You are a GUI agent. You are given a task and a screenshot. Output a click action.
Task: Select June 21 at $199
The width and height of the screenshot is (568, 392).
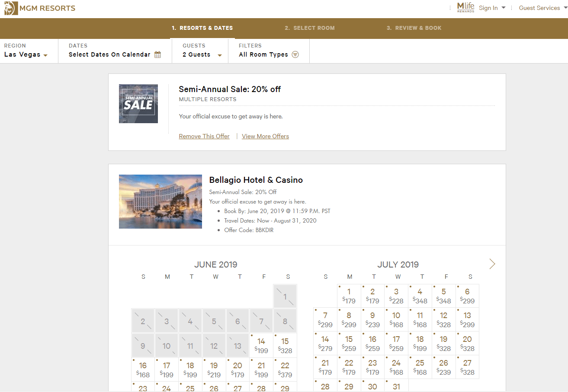[261, 370]
